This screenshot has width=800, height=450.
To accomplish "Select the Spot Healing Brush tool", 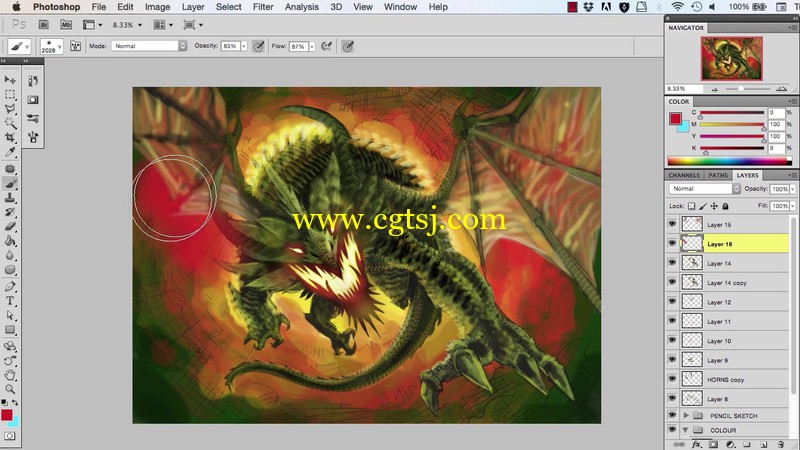I will [10, 169].
